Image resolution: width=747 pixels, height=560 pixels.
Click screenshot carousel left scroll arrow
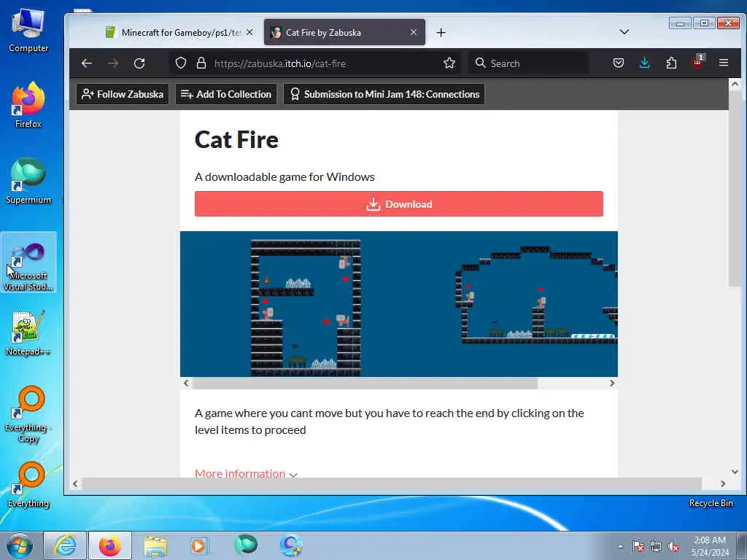pyautogui.click(x=186, y=384)
